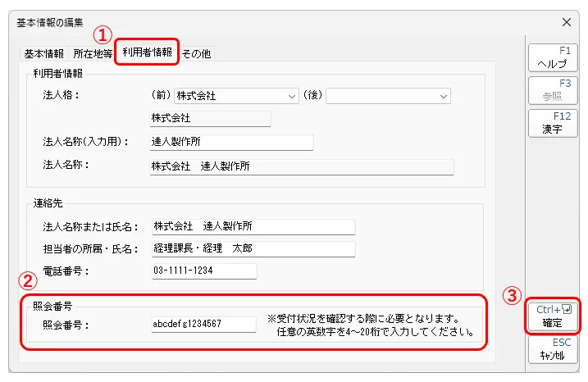The height and width of the screenshot is (382, 588).
Task: Select the 利用者情報 tab
Action: (x=147, y=52)
